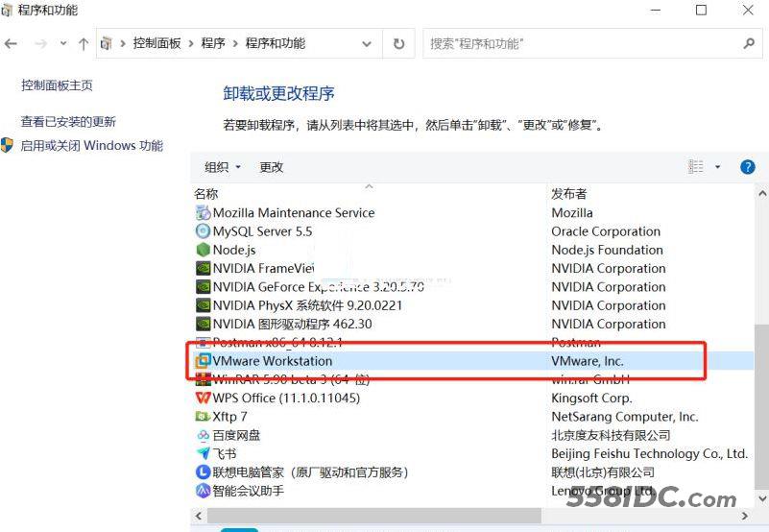
Task: Select the Mozilla Maintenance Service entry
Action: [x=293, y=213]
